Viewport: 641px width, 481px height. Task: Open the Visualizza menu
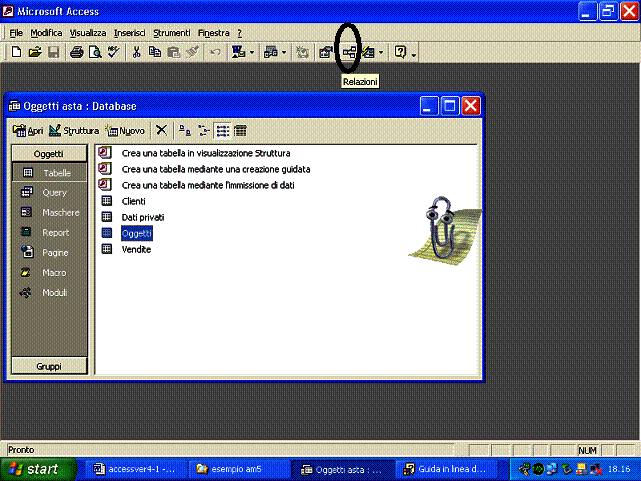coord(87,33)
